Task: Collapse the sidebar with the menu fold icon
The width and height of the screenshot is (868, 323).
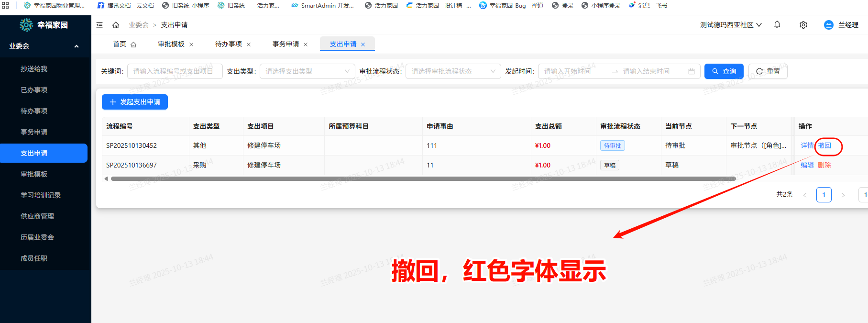Action: (x=99, y=25)
